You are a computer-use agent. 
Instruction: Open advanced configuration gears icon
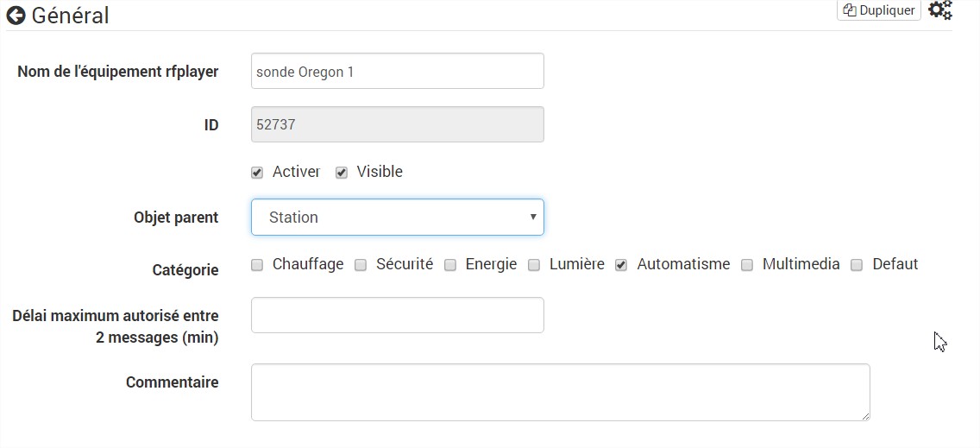tap(940, 10)
